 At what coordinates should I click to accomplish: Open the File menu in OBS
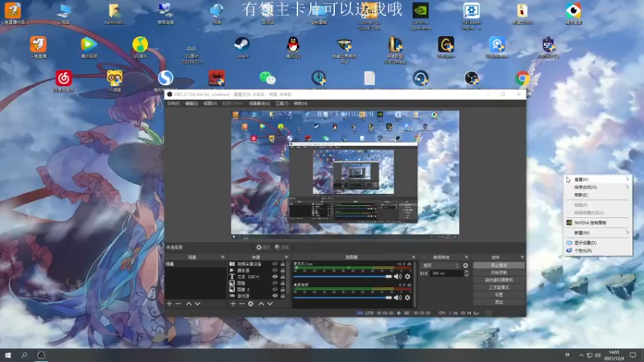pyautogui.click(x=172, y=103)
